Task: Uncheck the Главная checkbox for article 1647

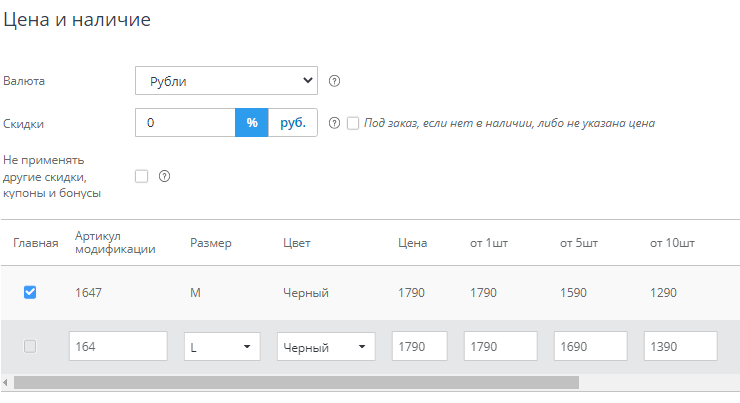Action: [29, 293]
